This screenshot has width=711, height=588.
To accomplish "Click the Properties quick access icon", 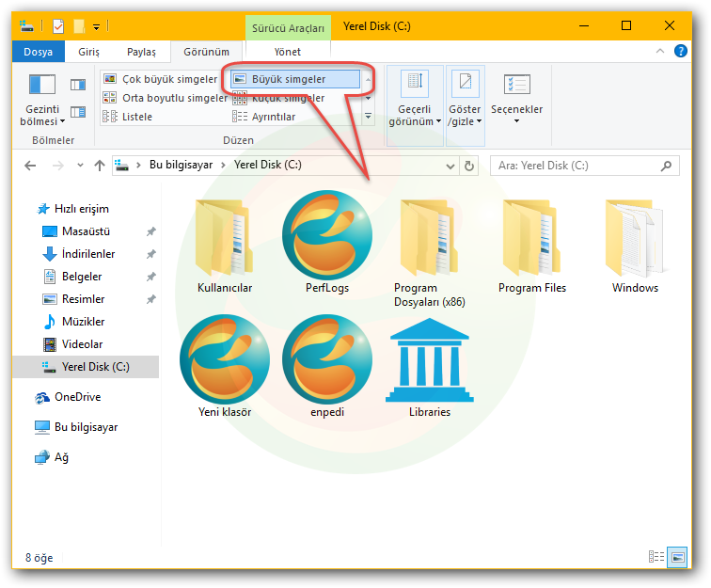I will click(58, 25).
